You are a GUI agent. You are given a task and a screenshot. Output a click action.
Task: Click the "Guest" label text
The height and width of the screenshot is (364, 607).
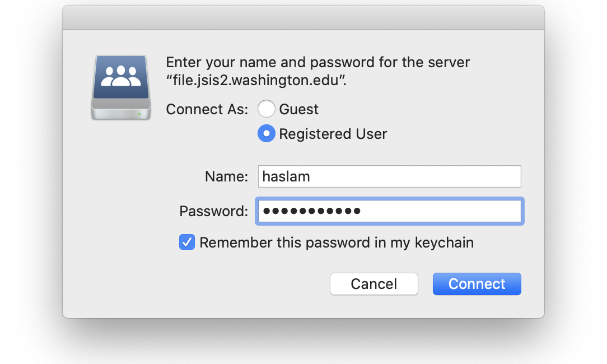coord(298,109)
